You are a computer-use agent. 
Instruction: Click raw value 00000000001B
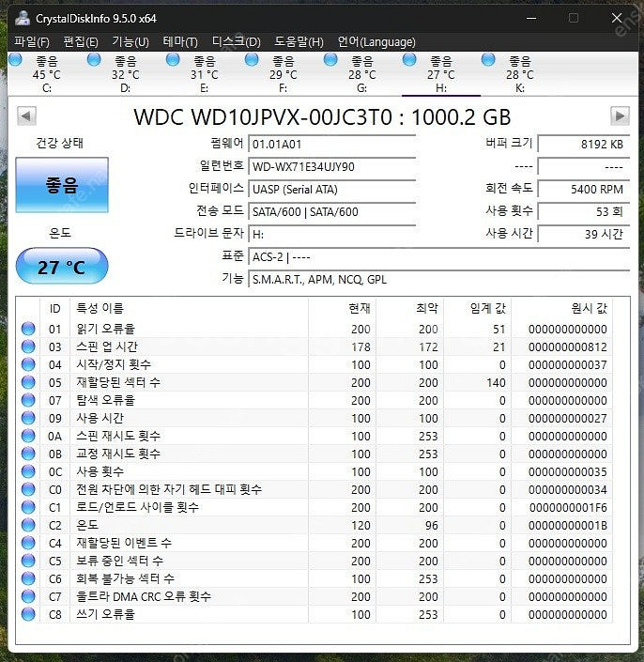[568, 525]
